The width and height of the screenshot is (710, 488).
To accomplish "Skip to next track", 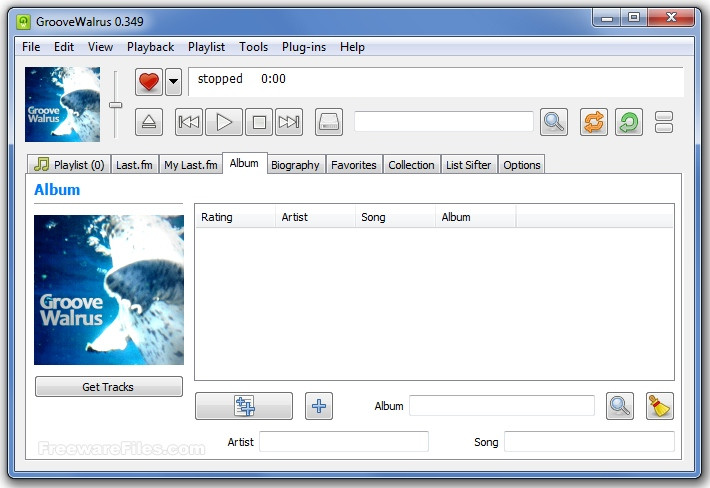I will click(x=289, y=122).
